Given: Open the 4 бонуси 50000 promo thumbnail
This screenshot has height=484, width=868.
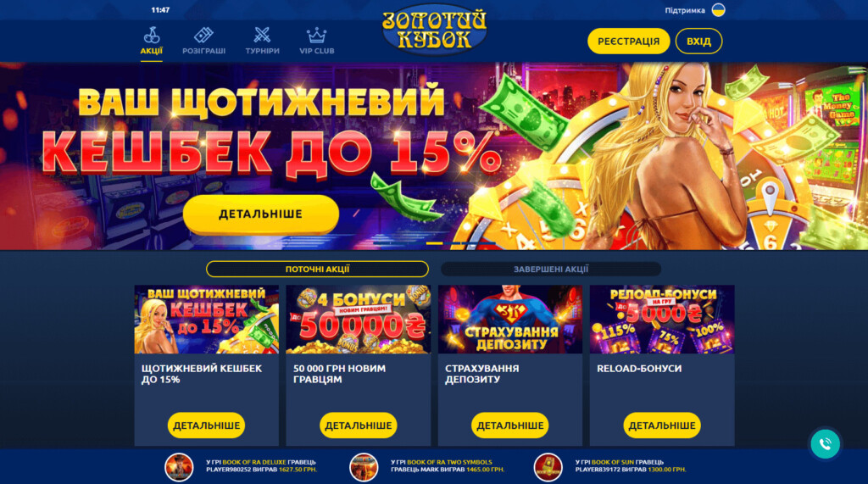Looking at the screenshot, I should click(x=359, y=320).
